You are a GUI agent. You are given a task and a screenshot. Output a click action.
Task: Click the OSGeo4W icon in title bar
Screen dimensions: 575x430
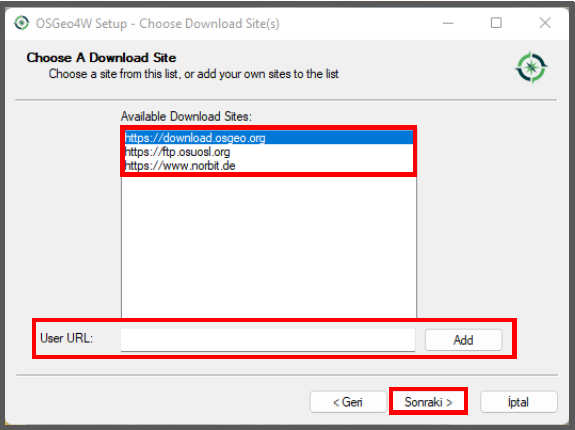click(x=21, y=23)
